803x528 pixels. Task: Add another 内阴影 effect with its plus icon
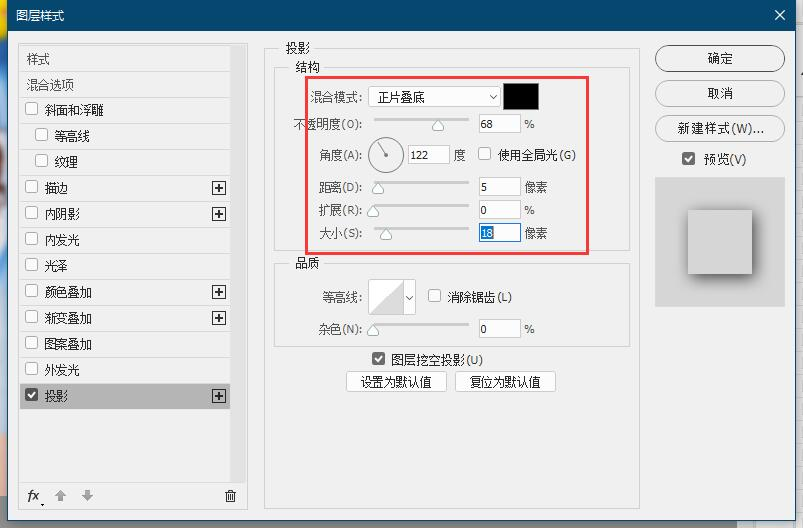219,214
